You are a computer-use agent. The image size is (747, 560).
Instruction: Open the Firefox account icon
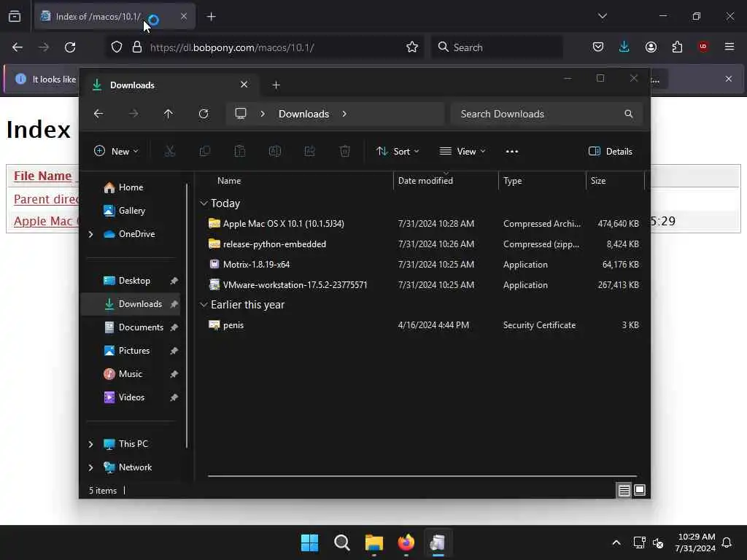click(651, 47)
